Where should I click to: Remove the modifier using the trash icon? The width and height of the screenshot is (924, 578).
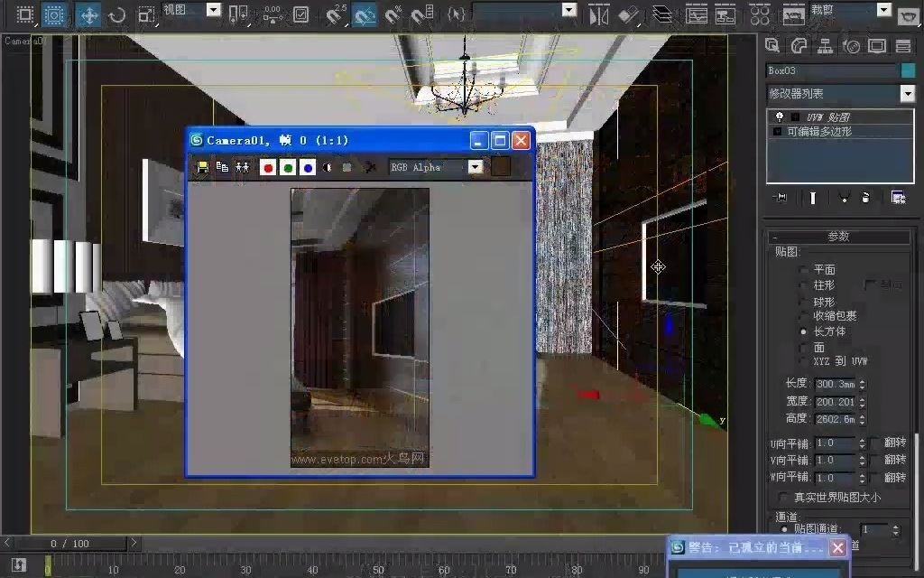click(866, 197)
